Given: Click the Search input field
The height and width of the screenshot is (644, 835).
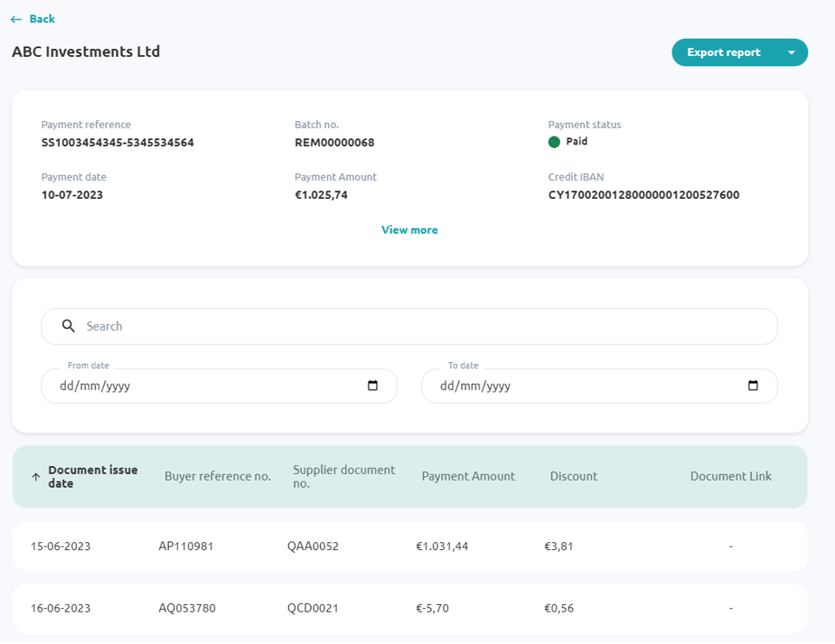Looking at the screenshot, I should [409, 326].
